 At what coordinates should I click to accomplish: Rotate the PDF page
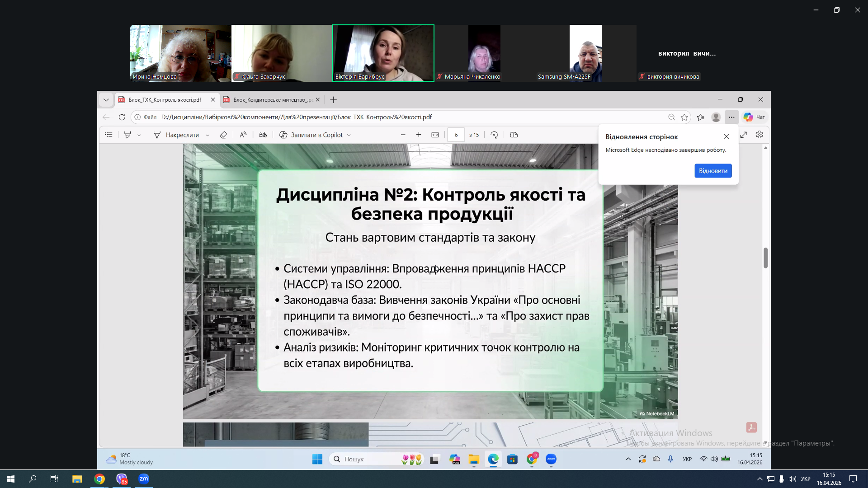[x=494, y=135]
